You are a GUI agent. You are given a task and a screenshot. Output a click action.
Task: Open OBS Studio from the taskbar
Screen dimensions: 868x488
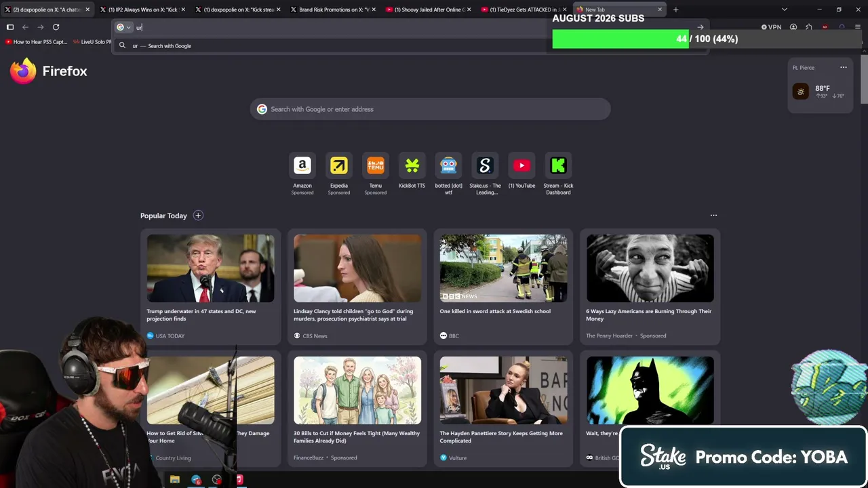217,480
